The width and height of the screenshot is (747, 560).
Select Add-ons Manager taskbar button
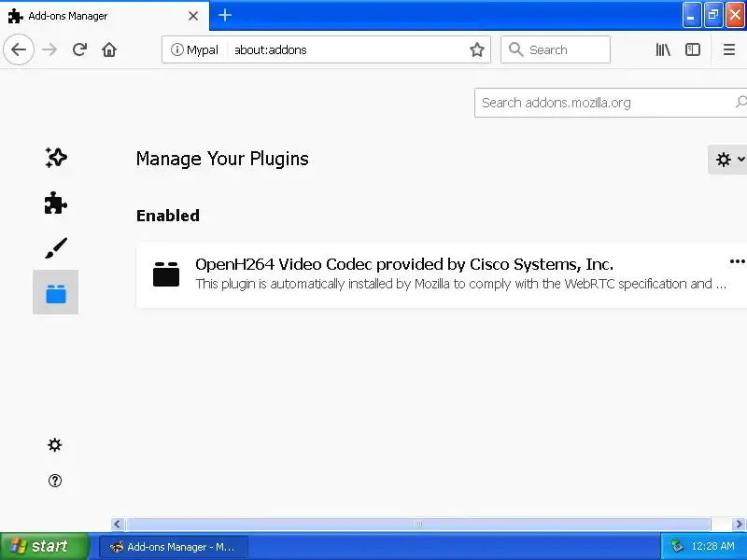tap(174, 547)
